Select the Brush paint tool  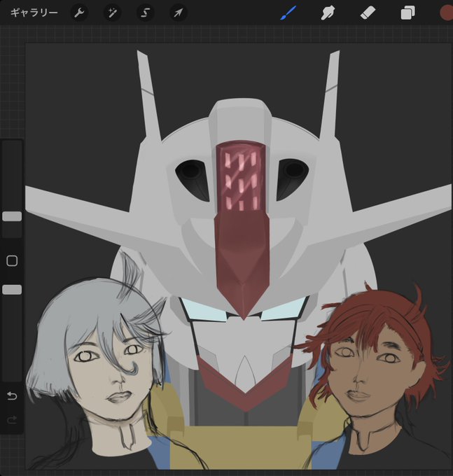288,13
